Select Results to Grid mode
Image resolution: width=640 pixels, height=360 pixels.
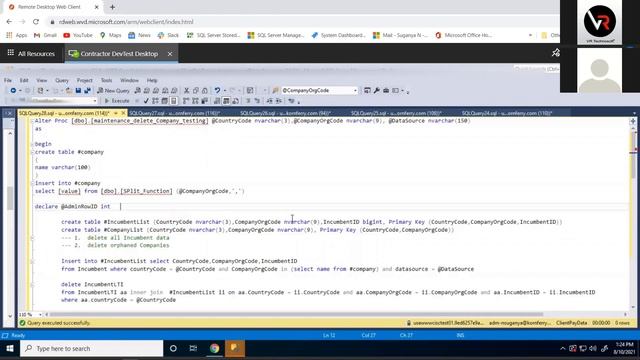click(x=226, y=101)
